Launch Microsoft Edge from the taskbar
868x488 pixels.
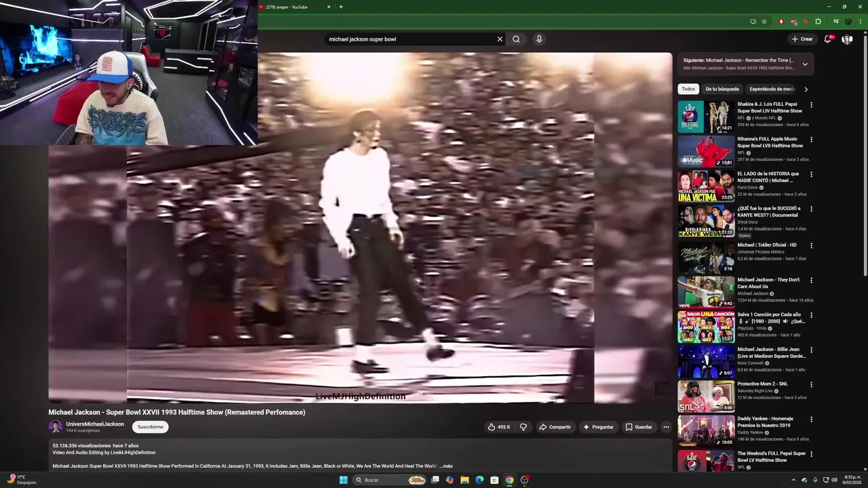click(x=479, y=480)
